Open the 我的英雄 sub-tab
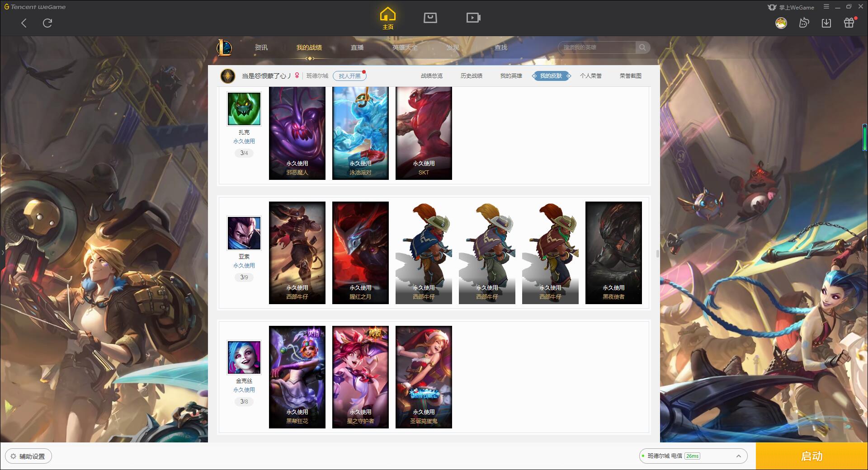 coord(511,76)
